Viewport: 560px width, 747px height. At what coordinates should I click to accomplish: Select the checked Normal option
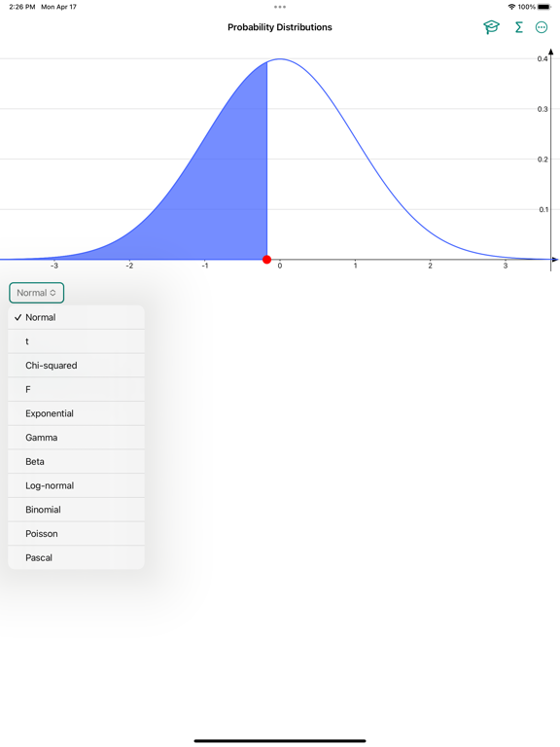pos(76,317)
